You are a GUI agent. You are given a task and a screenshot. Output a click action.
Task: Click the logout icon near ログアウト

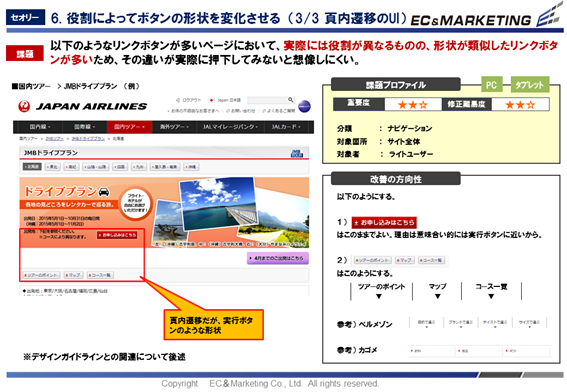[178, 100]
